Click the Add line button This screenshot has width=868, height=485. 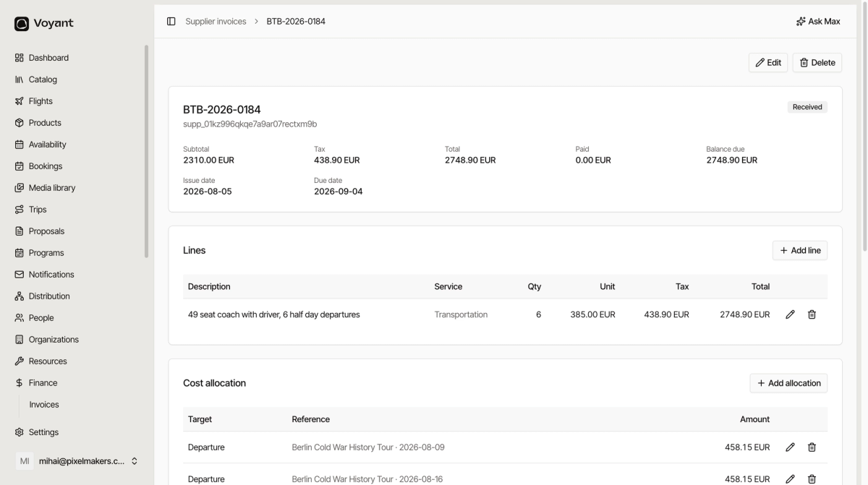coord(800,251)
